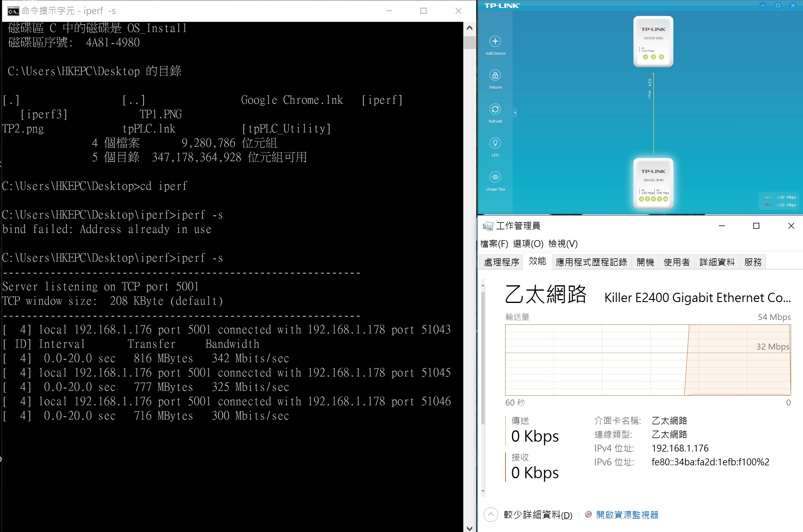The image size is (803, 532).
Task: Click the 824 Mbps link rate label
Action: (x=649, y=89)
